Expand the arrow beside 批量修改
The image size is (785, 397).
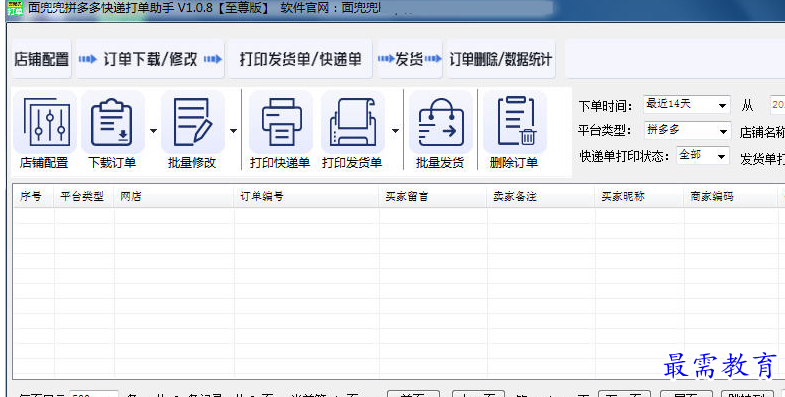[233, 131]
